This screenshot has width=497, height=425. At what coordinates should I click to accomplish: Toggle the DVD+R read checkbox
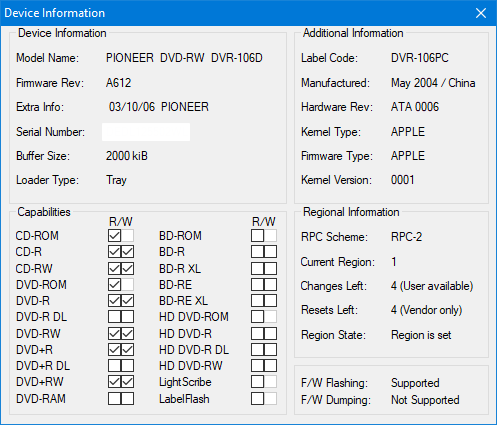(x=114, y=350)
